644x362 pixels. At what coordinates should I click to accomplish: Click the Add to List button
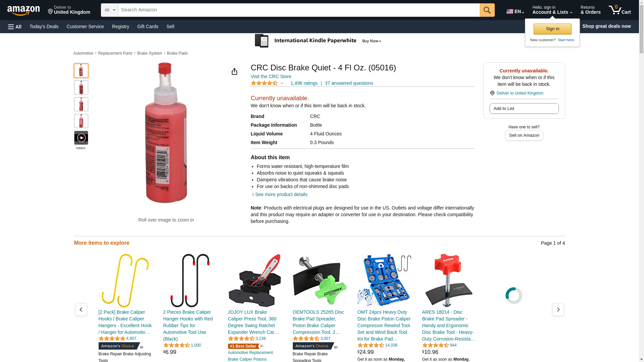coord(524,108)
